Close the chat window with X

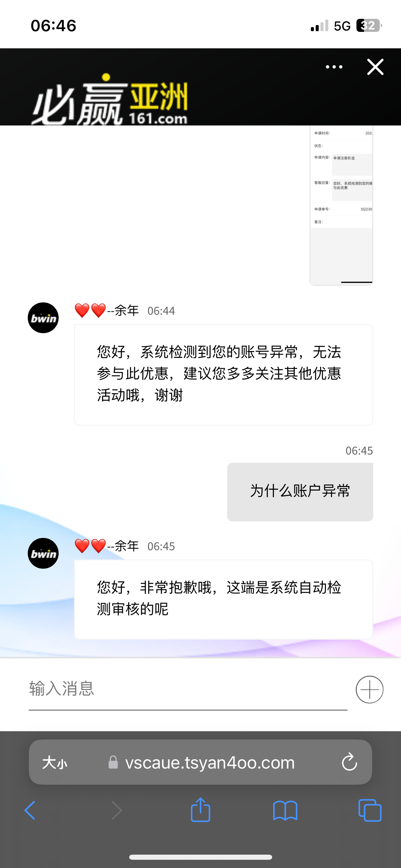pyautogui.click(x=375, y=67)
